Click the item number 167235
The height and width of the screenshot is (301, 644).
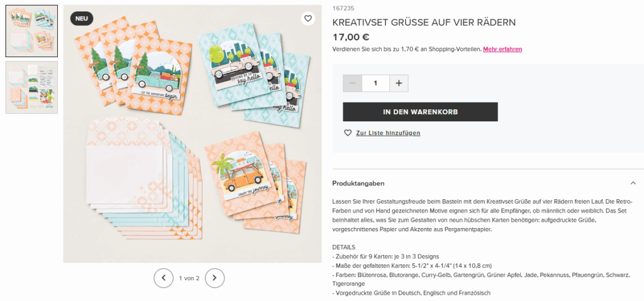(x=343, y=8)
